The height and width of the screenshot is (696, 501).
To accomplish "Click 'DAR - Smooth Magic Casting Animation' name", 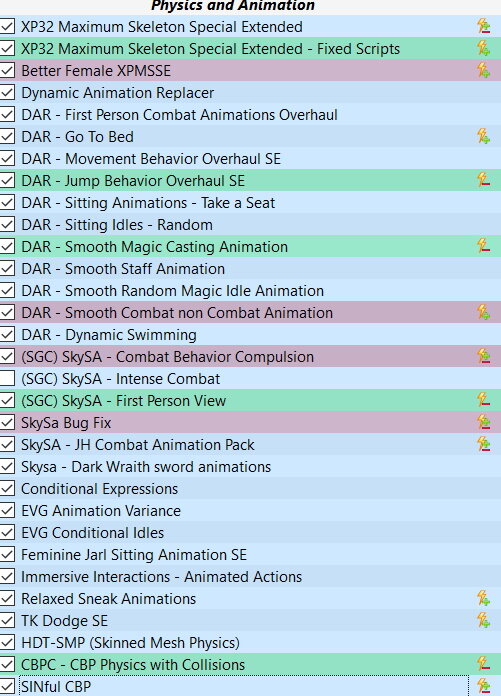I will pyautogui.click(x=155, y=247).
